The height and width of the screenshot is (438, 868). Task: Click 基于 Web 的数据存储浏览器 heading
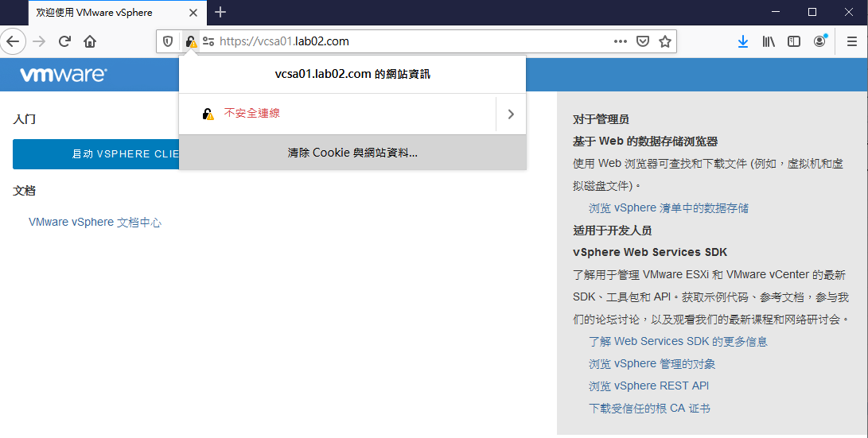[x=645, y=141]
